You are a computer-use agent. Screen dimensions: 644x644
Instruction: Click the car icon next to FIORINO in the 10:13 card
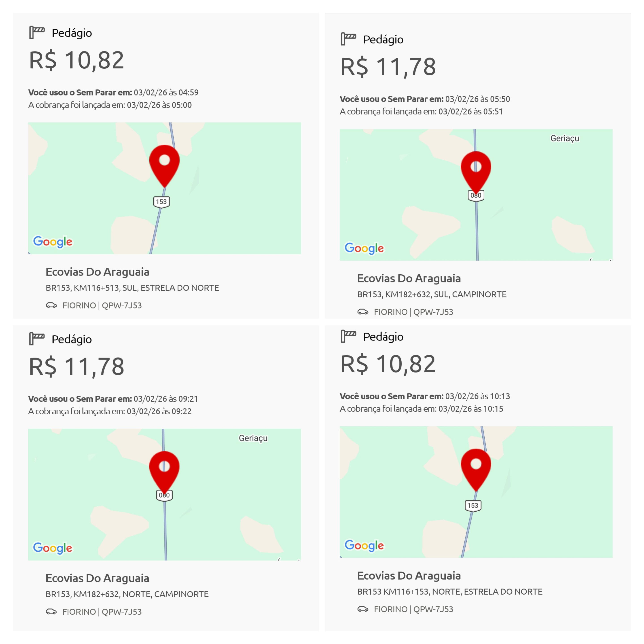point(363,609)
